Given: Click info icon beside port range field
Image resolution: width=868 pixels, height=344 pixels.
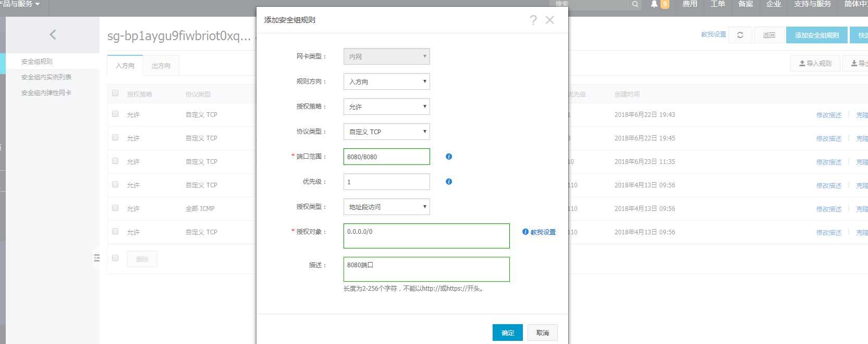Looking at the screenshot, I should pos(449,157).
